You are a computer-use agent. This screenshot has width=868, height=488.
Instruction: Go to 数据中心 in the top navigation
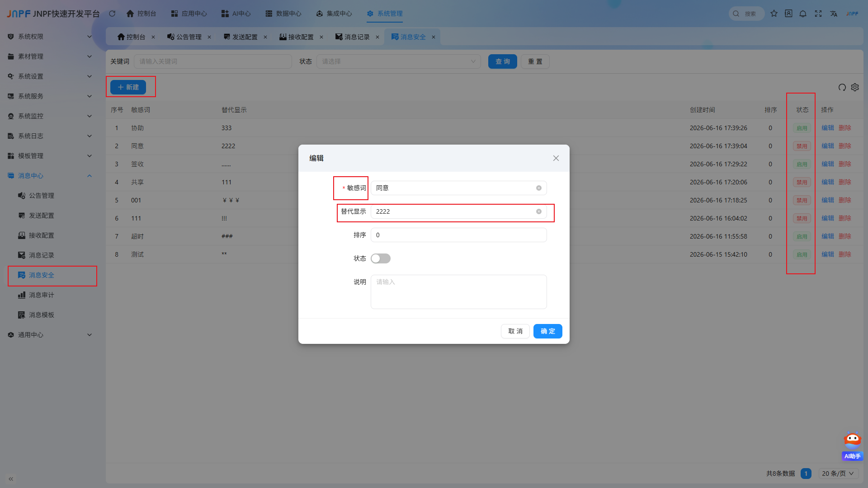(283, 14)
